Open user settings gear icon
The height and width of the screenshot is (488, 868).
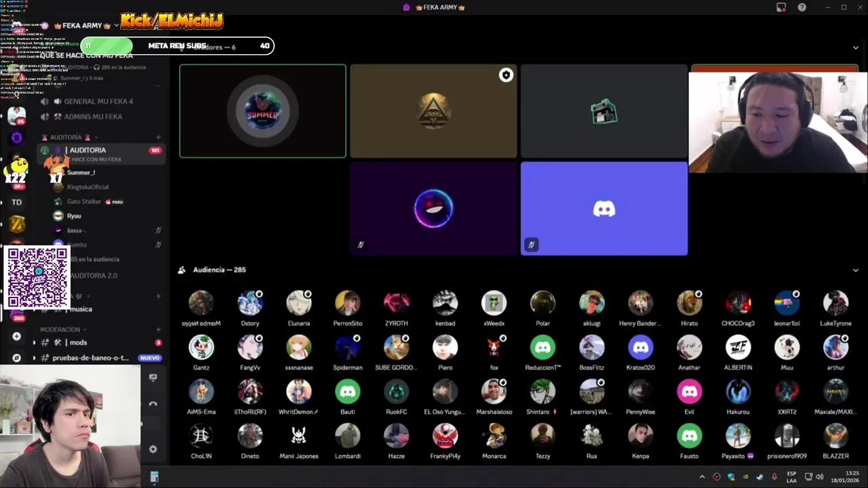coord(153,449)
